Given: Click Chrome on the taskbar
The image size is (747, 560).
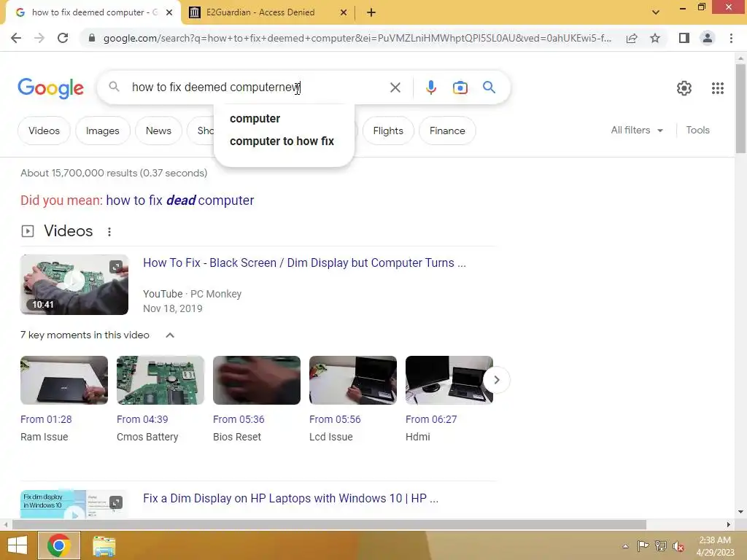Looking at the screenshot, I should pyautogui.click(x=58, y=545).
